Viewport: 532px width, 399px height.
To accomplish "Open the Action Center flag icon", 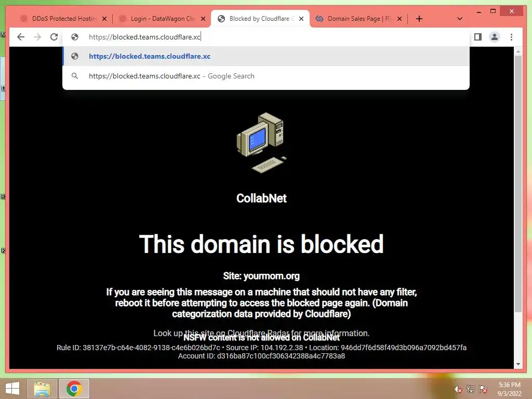I will tap(483, 389).
